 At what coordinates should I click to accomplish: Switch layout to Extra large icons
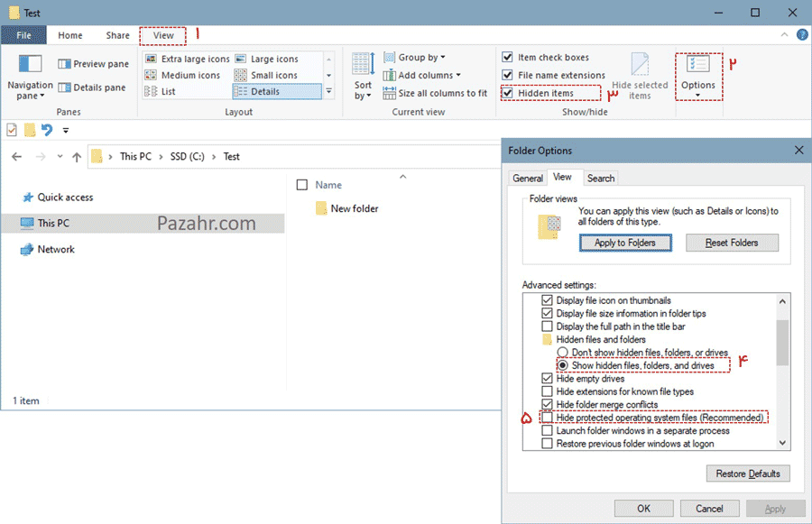[x=187, y=59]
